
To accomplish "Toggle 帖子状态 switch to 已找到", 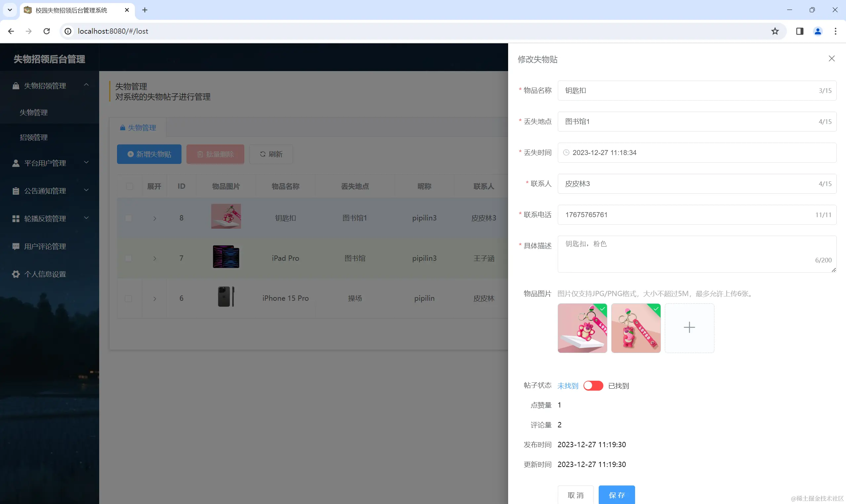I will (593, 386).
